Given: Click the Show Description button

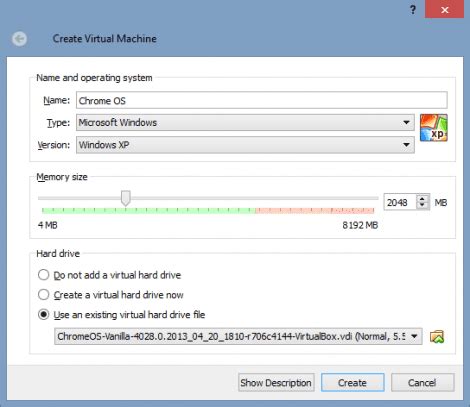Looking at the screenshot, I should [x=276, y=383].
